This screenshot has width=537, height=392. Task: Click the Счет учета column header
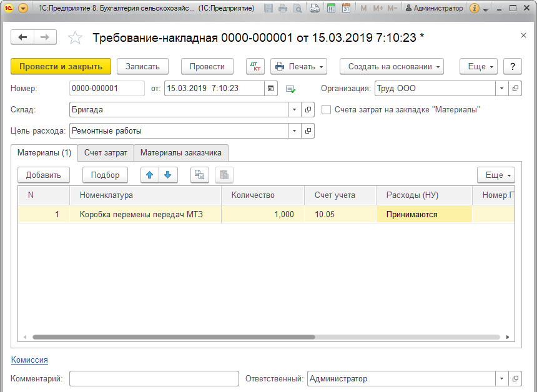pyautogui.click(x=340, y=195)
